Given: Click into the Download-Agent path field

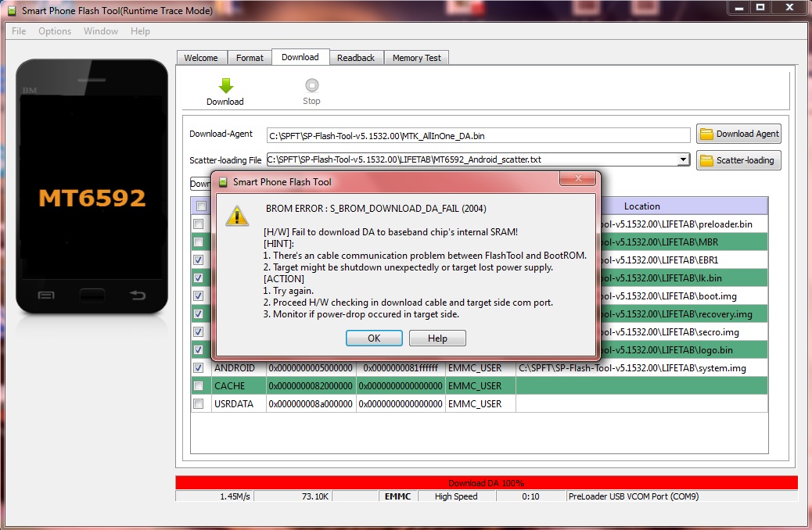Looking at the screenshot, I should coord(478,135).
